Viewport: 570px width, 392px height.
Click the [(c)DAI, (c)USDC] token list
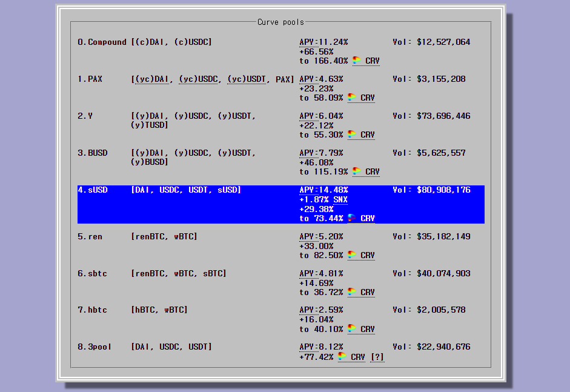(171, 42)
